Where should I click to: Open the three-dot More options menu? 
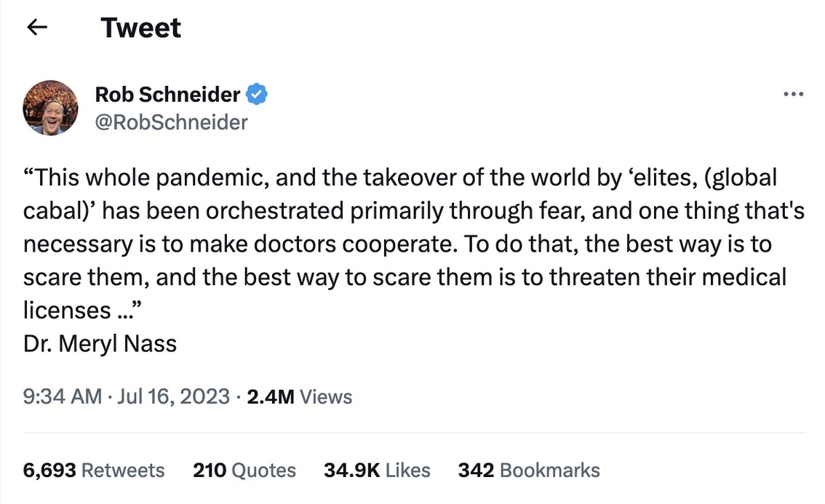point(792,95)
